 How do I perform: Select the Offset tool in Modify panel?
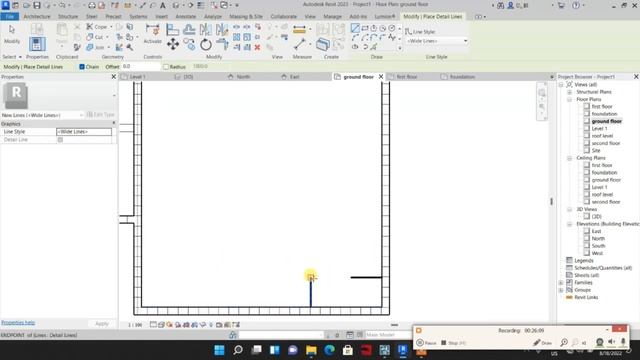pos(189,29)
